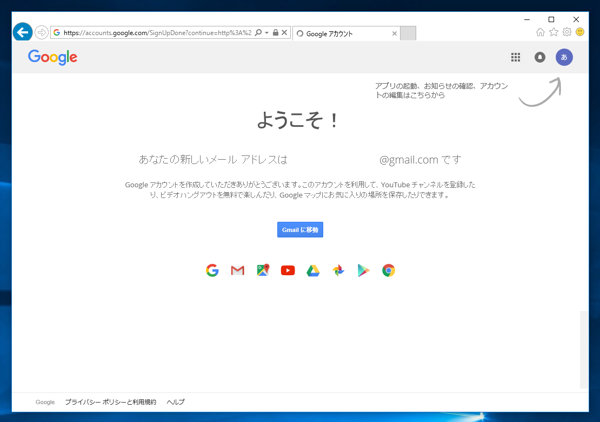Open the address bar dropdown arrow

pyautogui.click(x=267, y=33)
